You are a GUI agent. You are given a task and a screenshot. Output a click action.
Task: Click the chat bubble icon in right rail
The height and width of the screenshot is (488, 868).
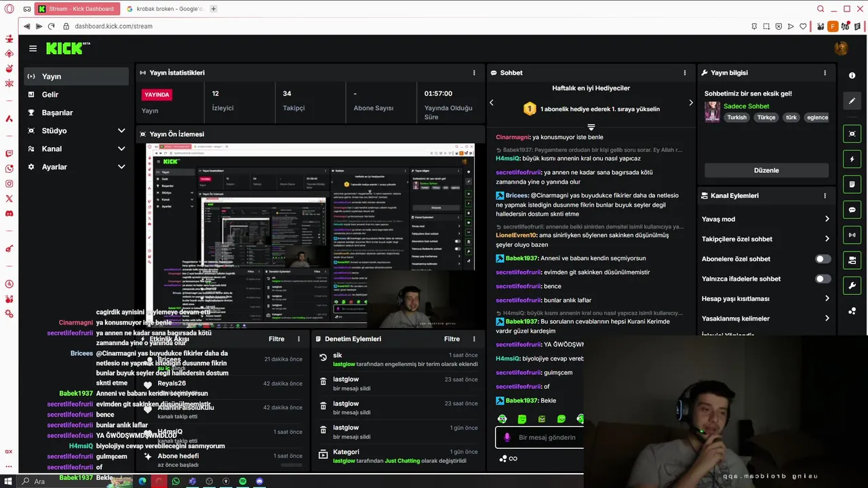click(x=852, y=210)
